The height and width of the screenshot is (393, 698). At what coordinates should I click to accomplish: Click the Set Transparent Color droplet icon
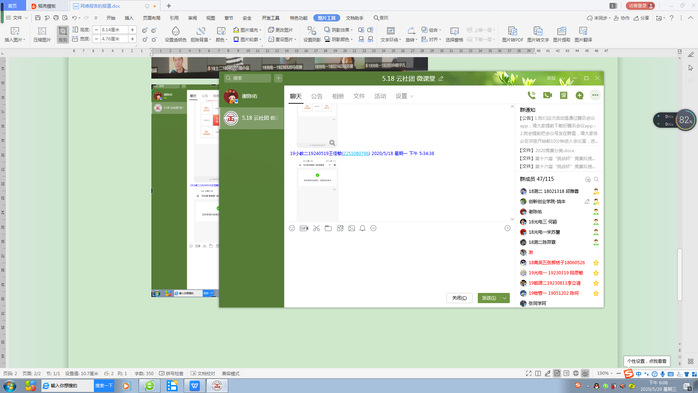point(175,34)
